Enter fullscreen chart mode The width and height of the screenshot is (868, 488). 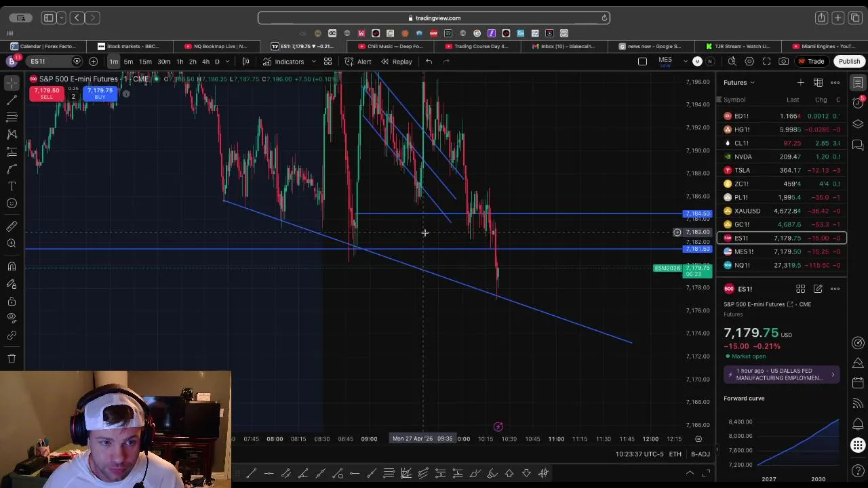pyautogui.click(x=766, y=62)
